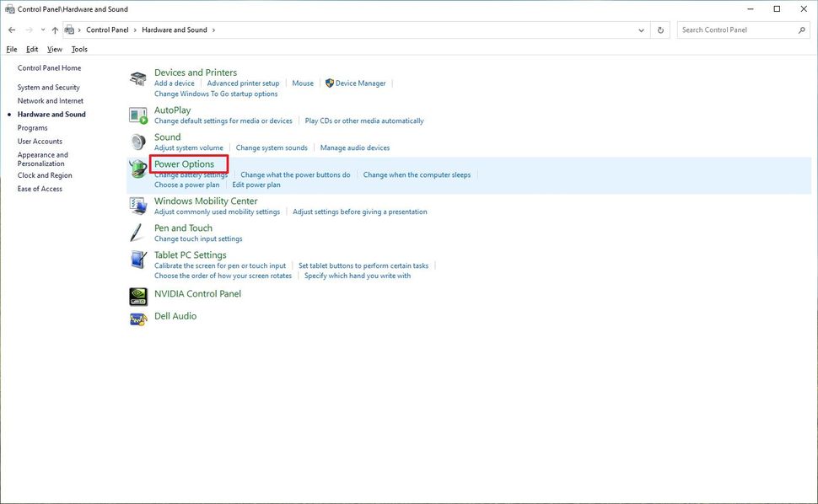Click the Devices and Printers printer icon
Image resolution: width=818 pixels, height=504 pixels.
(137, 78)
